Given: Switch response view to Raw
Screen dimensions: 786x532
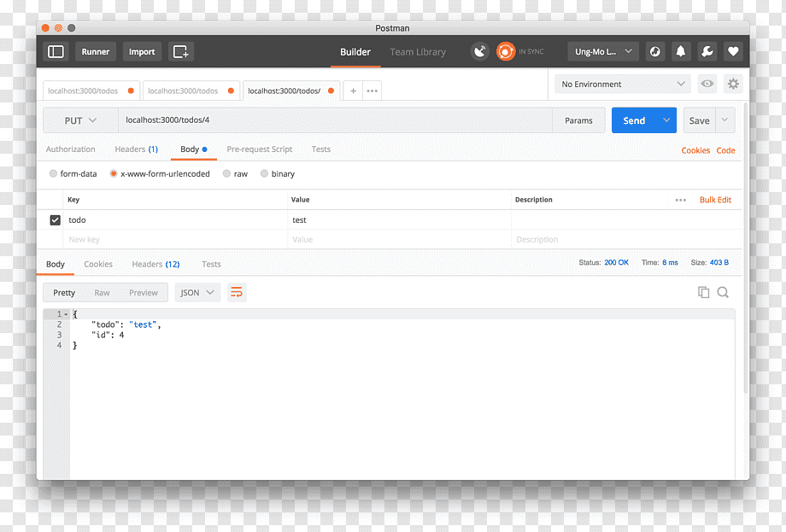Looking at the screenshot, I should click(102, 293).
